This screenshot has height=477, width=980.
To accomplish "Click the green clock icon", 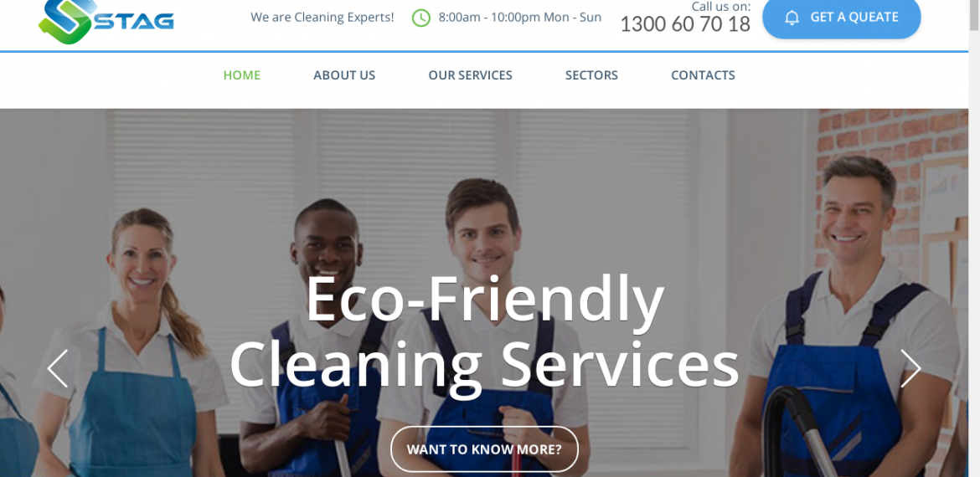I will (x=421, y=18).
